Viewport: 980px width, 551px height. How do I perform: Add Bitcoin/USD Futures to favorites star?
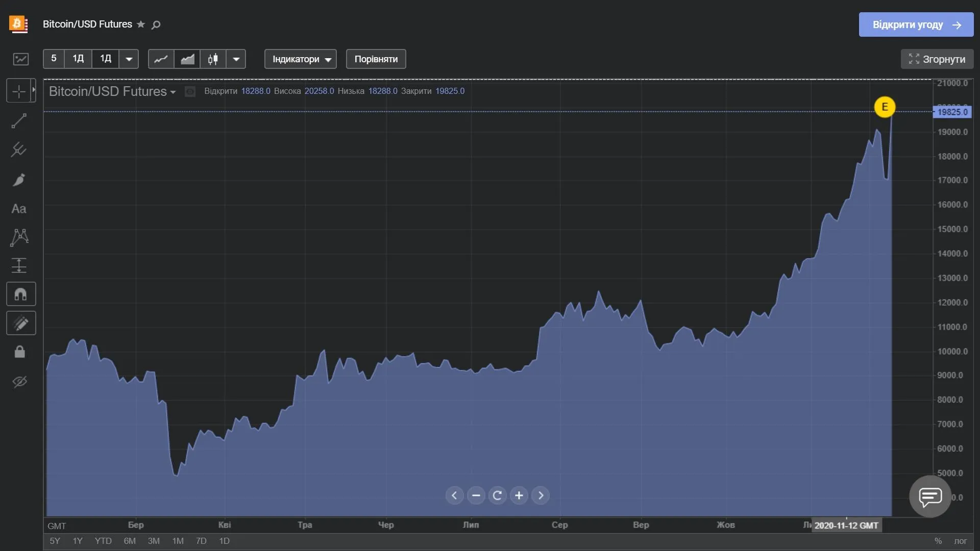(141, 24)
